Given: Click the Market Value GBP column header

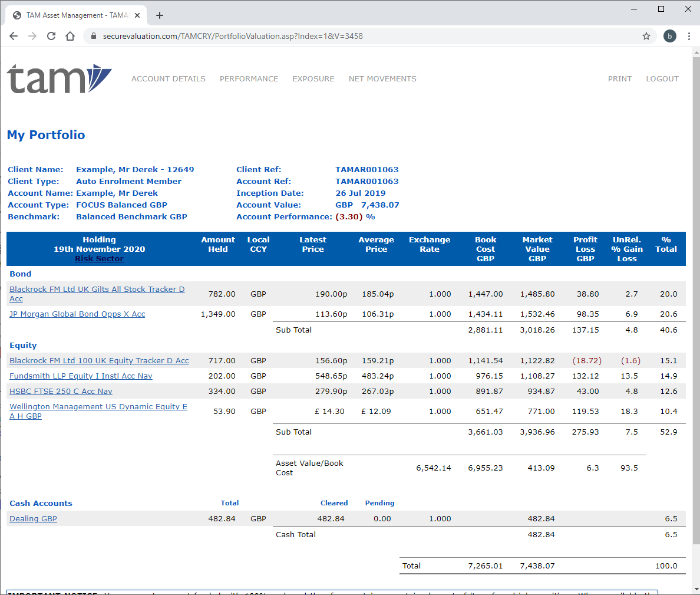Looking at the screenshot, I should click(x=537, y=249).
